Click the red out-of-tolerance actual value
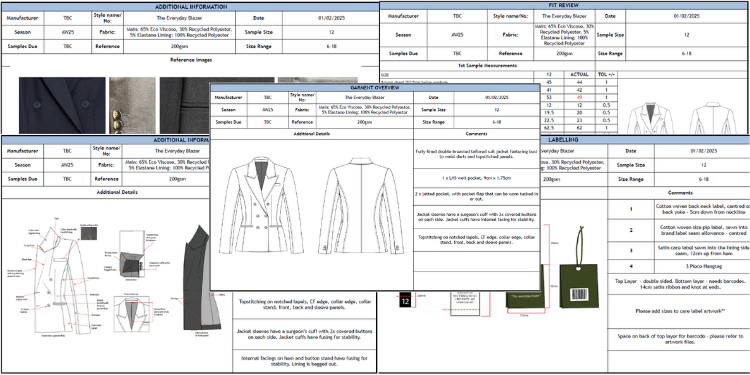Image resolution: width=750 pixels, height=375 pixels. [579, 97]
